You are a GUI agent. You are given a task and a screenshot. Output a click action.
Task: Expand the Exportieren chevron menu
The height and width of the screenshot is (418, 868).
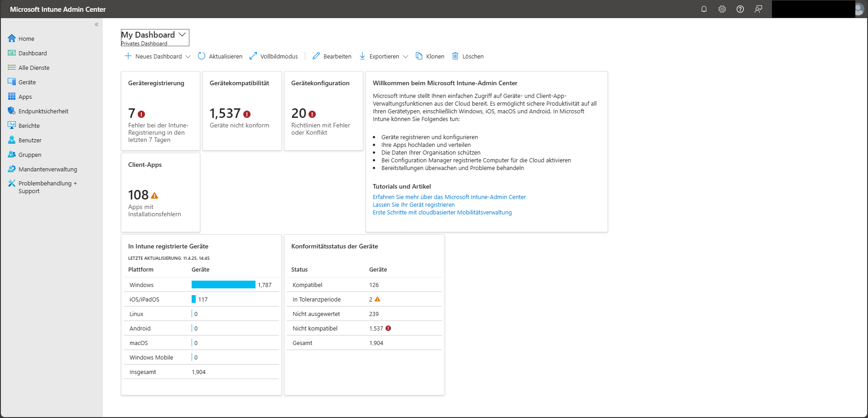click(405, 57)
